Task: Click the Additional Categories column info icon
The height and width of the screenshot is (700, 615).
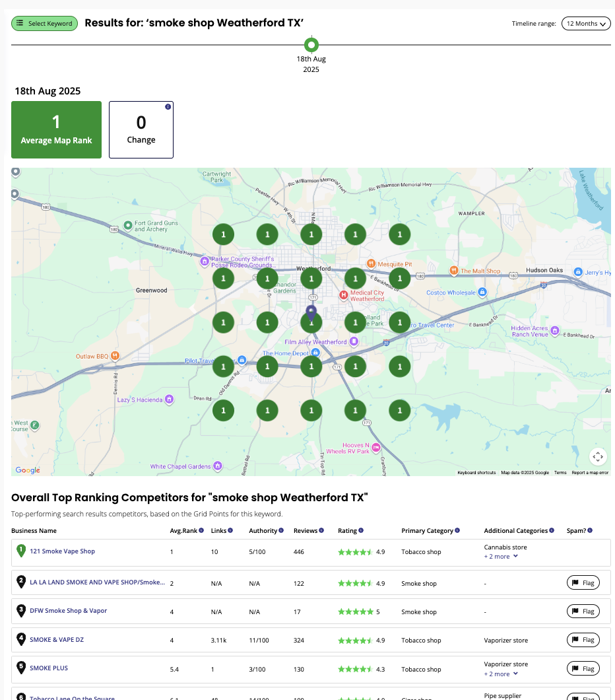Action: pos(552,530)
